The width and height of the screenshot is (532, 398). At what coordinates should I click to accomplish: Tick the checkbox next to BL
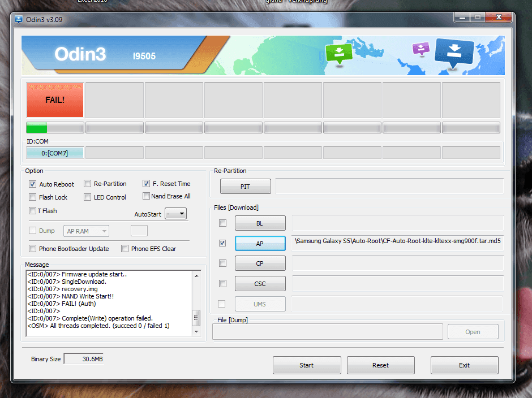(x=222, y=223)
